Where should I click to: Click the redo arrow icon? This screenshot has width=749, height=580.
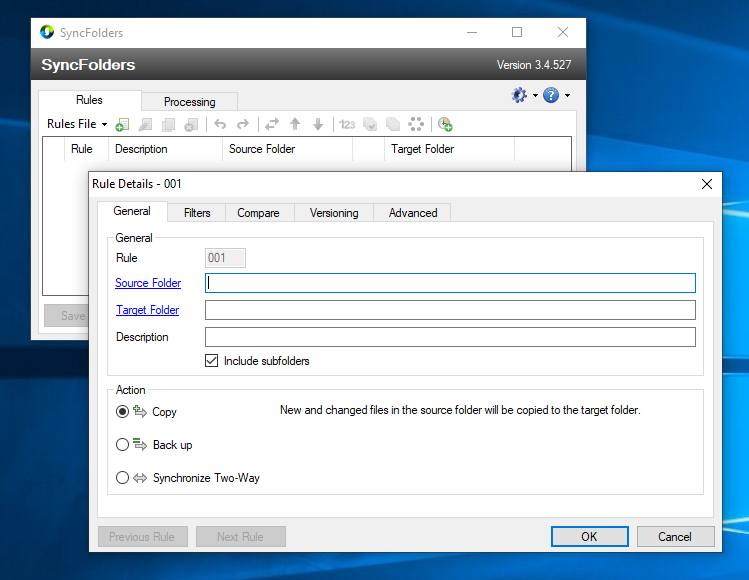[243, 124]
